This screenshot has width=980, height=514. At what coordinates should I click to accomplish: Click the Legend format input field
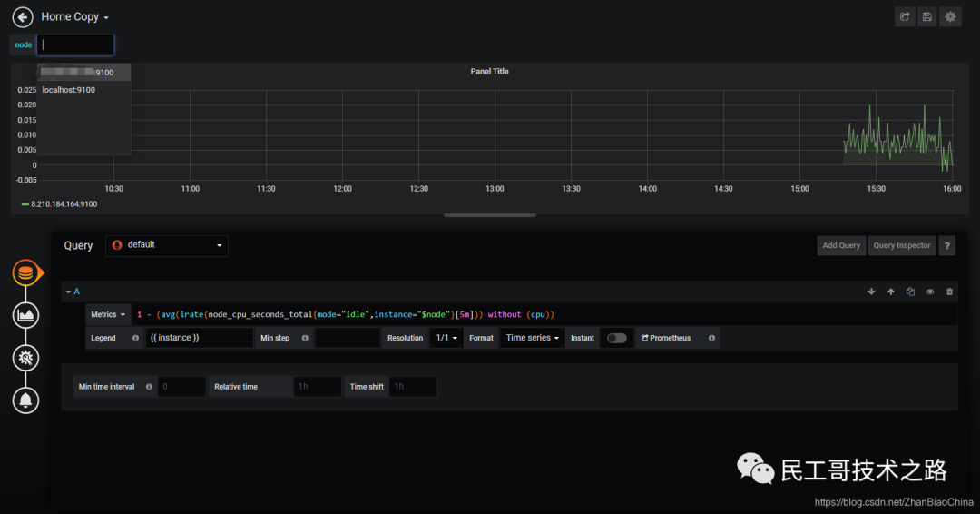(x=199, y=338)
